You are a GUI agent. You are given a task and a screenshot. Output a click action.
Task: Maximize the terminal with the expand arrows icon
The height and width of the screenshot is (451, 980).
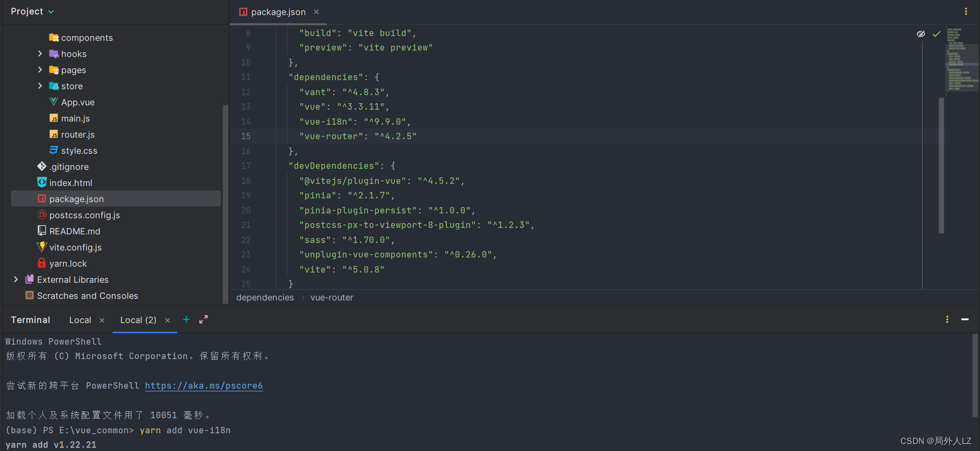pyautogui.click(x=204, y=319)
